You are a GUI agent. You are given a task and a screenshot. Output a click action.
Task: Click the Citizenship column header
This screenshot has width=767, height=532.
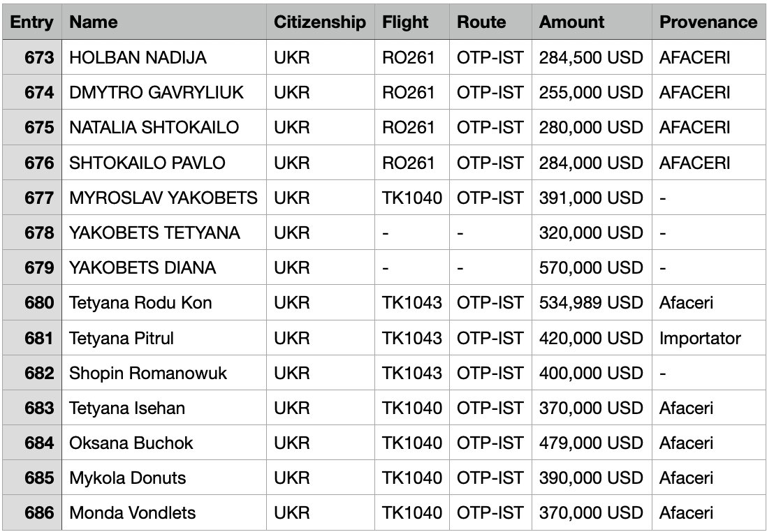pos(321,22)
